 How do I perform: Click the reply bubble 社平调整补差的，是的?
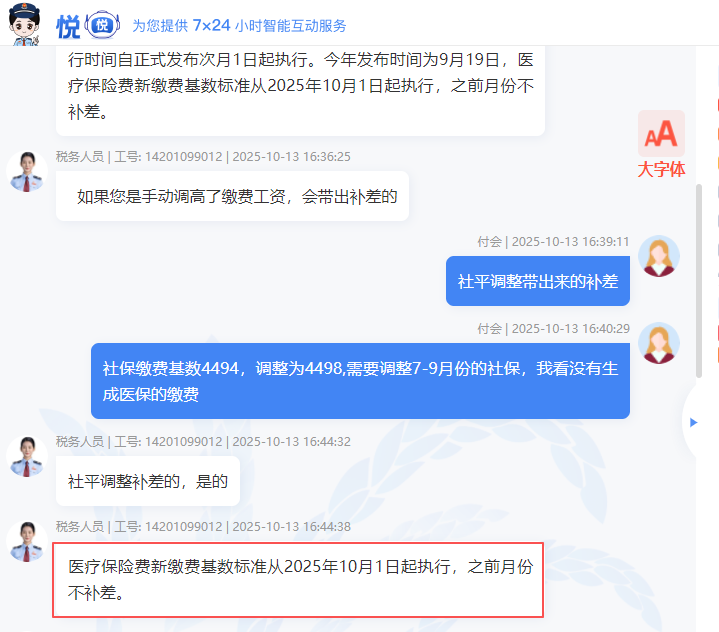148,481
